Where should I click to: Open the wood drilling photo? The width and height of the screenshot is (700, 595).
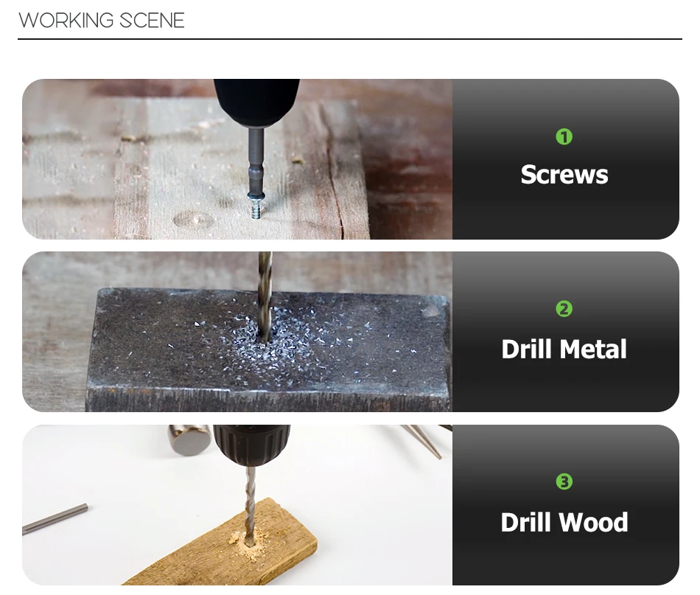tap(237, 505)
